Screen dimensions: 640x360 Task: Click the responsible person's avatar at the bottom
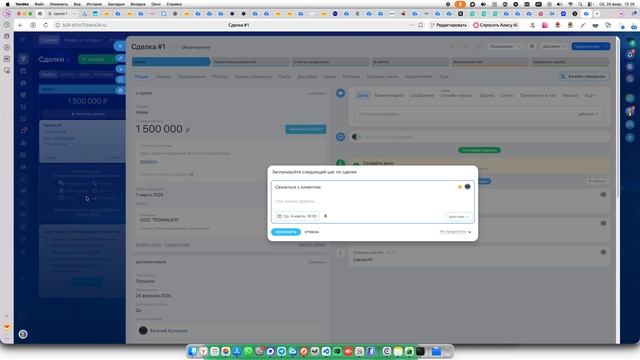pos(143,330)
